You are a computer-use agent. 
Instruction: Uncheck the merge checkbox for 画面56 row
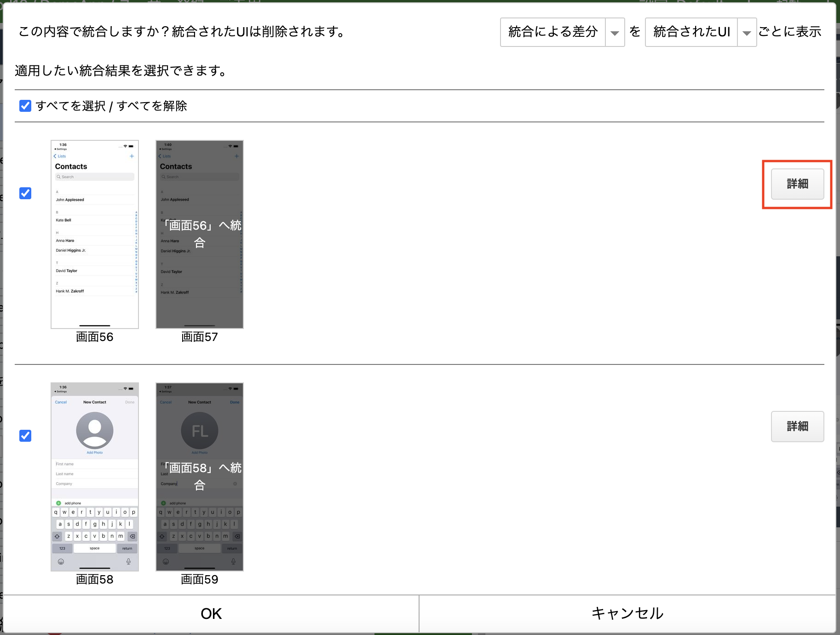25,193
